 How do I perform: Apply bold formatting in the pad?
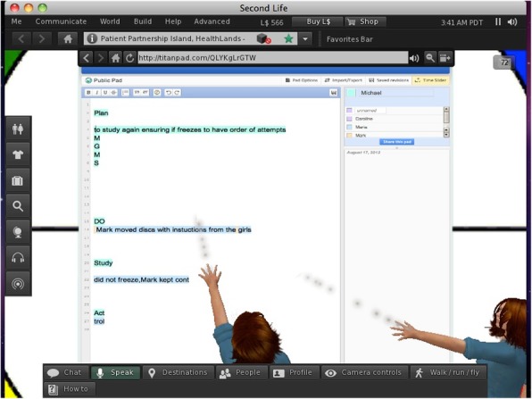click(x=88, y=92)
